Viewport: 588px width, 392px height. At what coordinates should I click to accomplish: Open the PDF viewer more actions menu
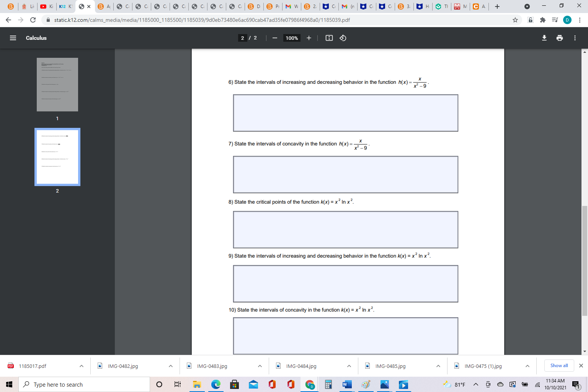click(575, 38)
